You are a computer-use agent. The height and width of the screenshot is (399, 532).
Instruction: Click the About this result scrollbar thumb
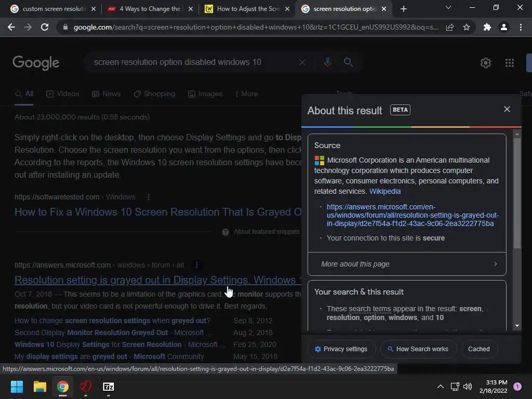pyautogui.click(x=517, y=193)
